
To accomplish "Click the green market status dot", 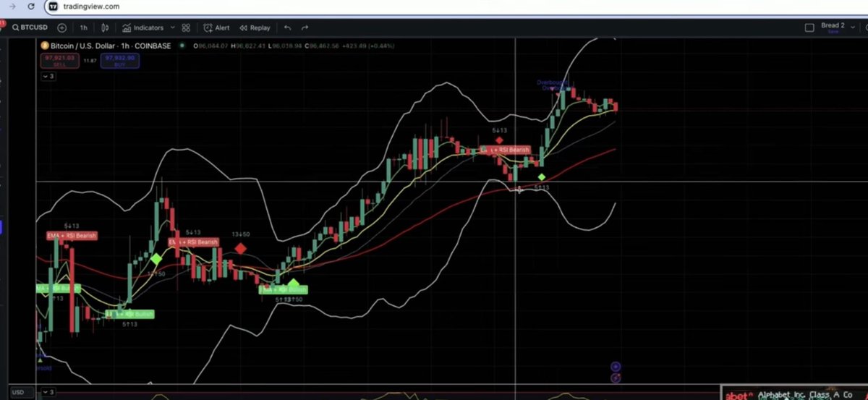I will pos(182,46).
